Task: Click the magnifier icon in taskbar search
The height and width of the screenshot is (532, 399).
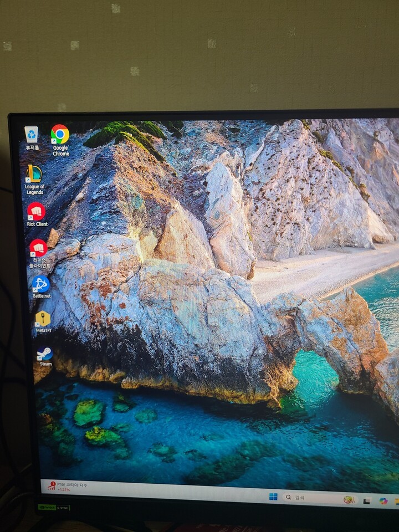Action: click(x=288, y=497)
